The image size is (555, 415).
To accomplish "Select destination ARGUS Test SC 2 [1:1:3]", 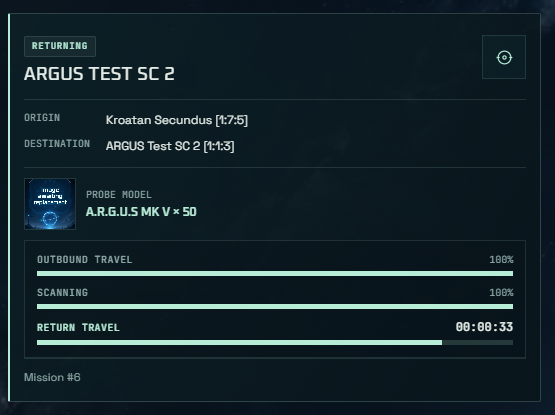I will (x=170, y=146).
